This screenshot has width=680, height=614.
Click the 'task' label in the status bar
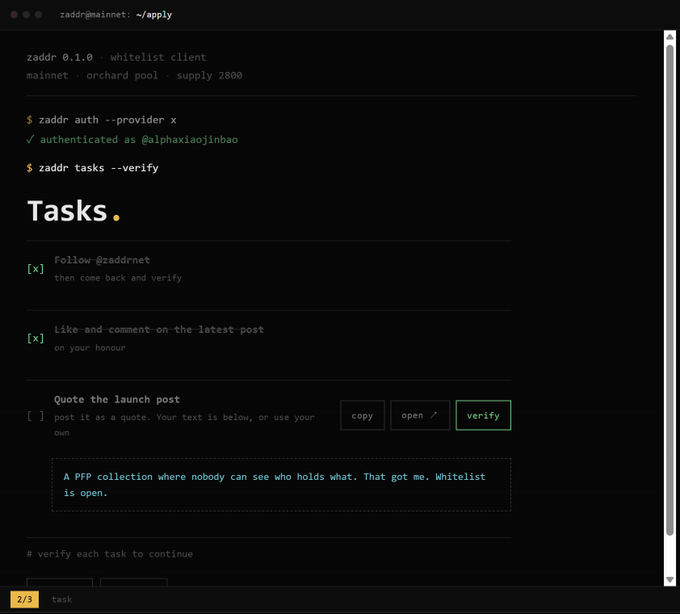62,599
